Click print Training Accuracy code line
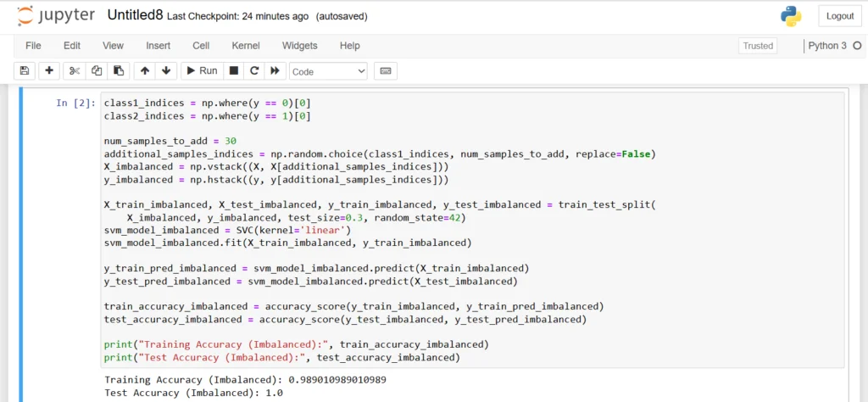 click(296, 344)
